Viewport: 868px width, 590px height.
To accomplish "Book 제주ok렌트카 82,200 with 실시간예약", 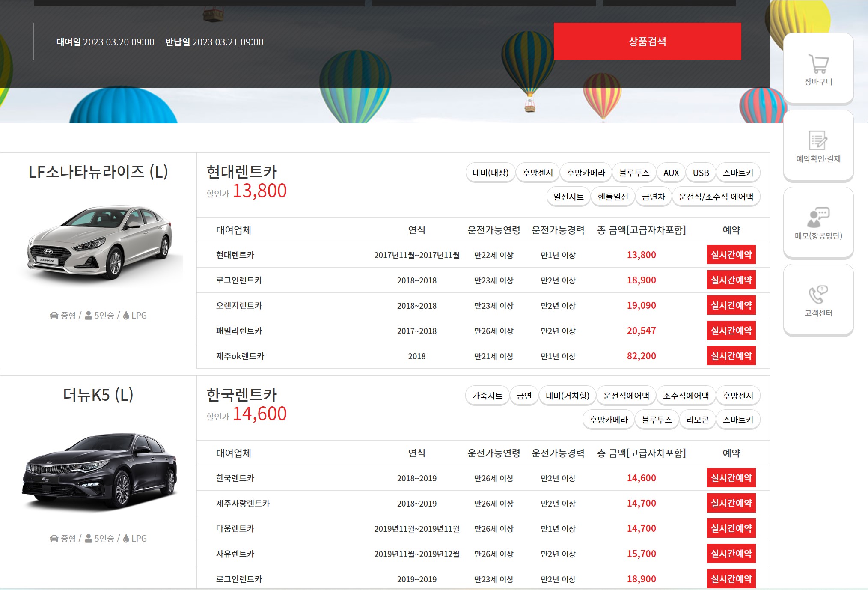I will 731,356.
